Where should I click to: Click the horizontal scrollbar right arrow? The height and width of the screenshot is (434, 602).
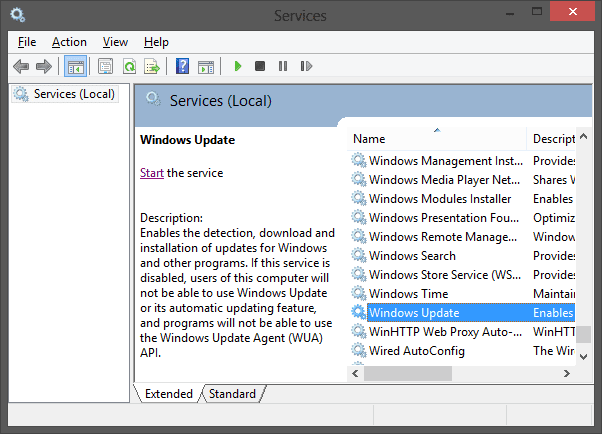point(566,373)
